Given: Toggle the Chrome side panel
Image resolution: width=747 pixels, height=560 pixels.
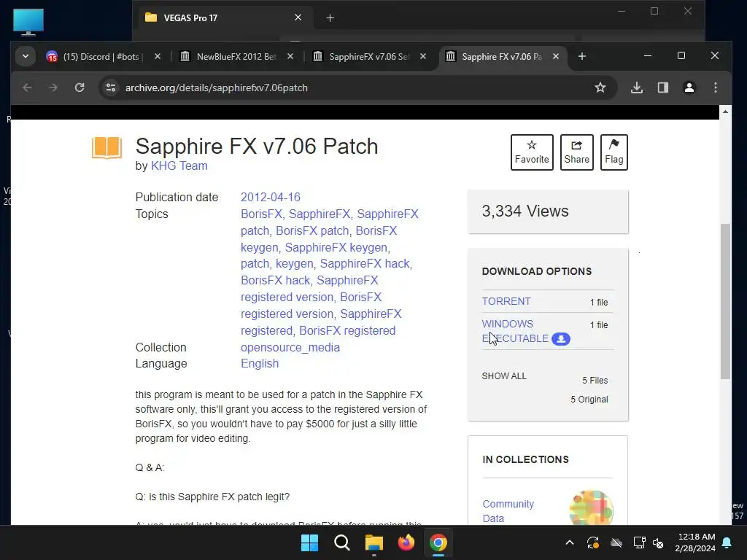Looking at the screenshot, I should click(x=663, y=87).
